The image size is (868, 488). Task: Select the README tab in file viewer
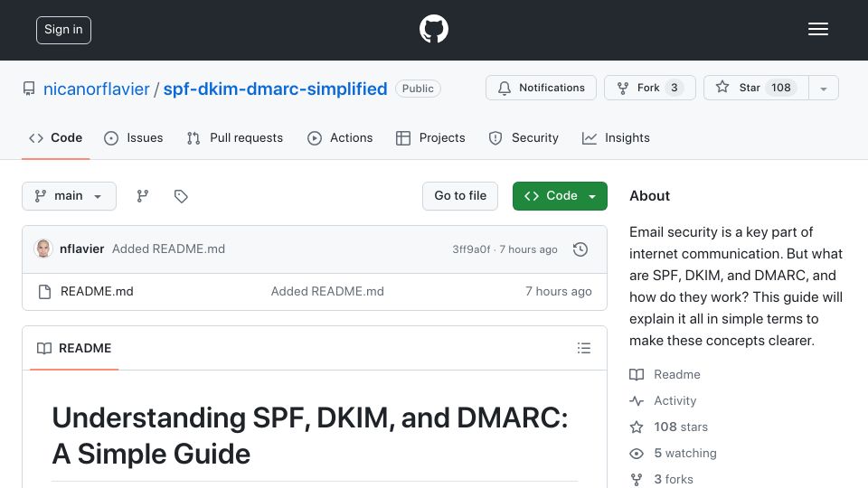[x=74, y=348]
